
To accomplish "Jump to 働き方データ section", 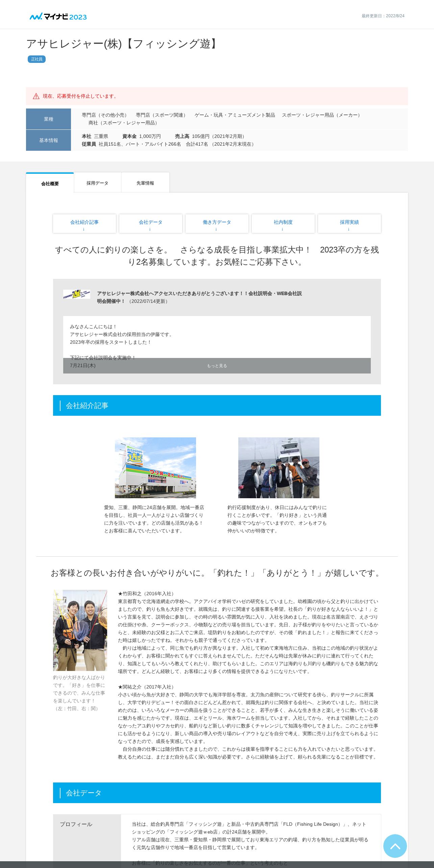I will click(x=217, y=224).
